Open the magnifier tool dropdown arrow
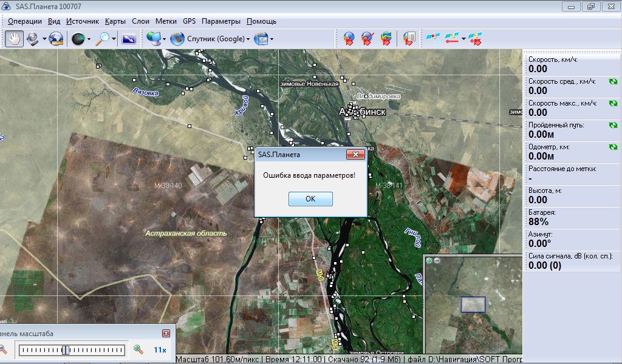Screen dimensions: 622x364 [114, 39]
